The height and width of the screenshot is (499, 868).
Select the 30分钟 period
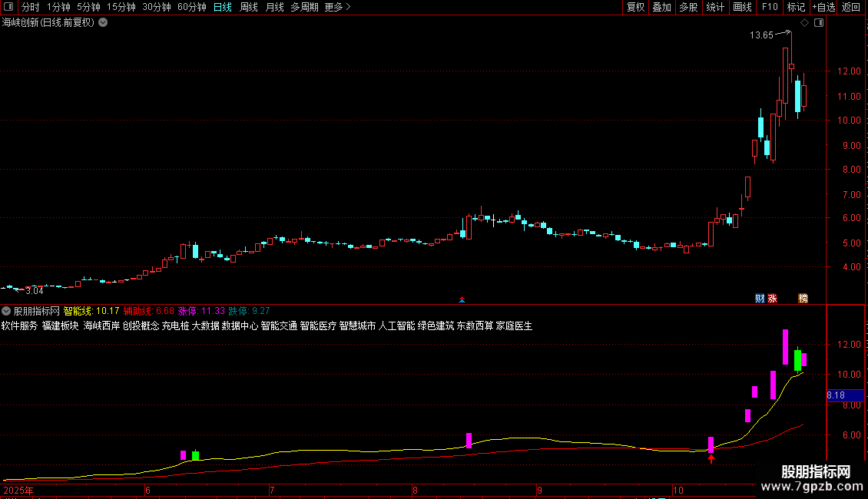(x=156, y=7)
